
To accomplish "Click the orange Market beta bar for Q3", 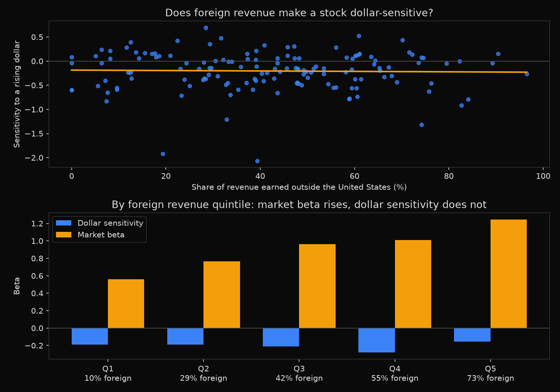I will coord(317,286).
